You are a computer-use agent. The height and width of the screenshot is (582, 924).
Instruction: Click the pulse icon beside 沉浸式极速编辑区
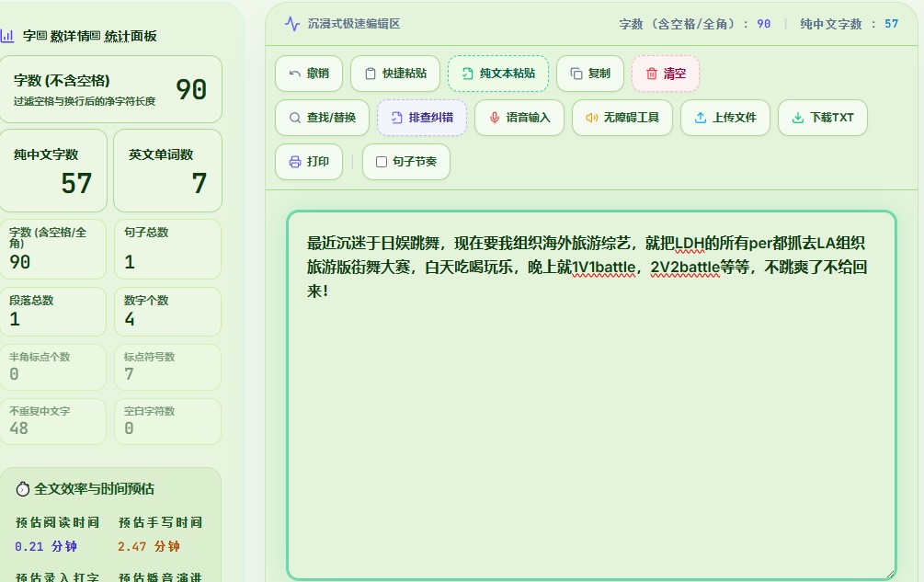pyautogui.click(x=292, y=24)
